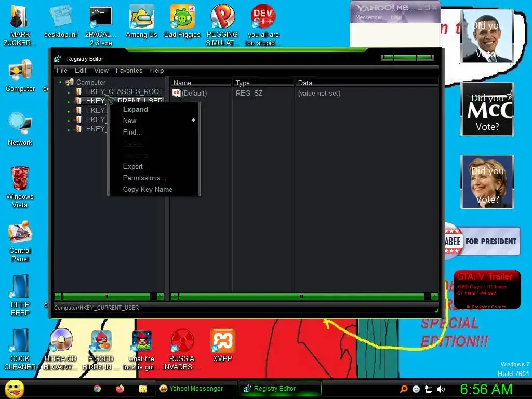Select the desktop.ini file icon
Image resolution: width=532 pixels, height=399 pixels.
click(61, 21)
